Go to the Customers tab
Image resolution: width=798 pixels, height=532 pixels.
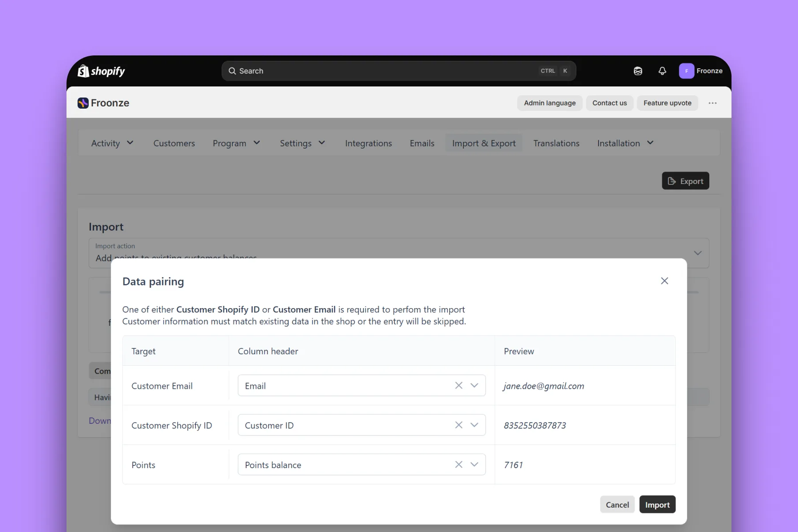point(174,143)
